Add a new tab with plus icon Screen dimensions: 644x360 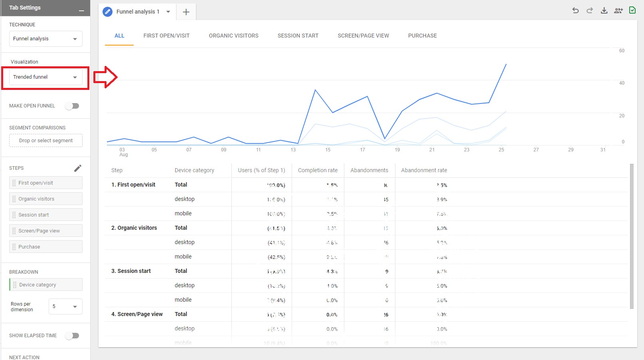tap(186, 12)
